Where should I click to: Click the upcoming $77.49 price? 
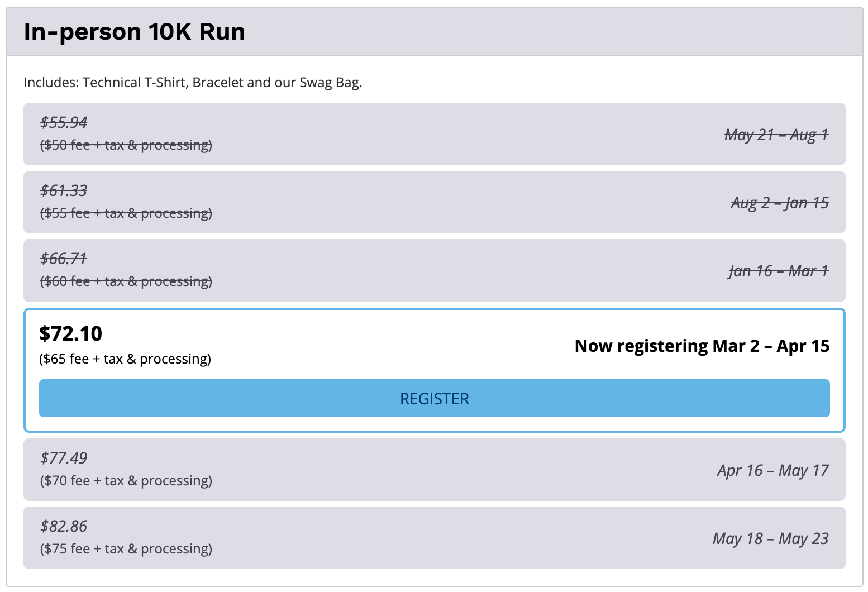coord(64,458)
